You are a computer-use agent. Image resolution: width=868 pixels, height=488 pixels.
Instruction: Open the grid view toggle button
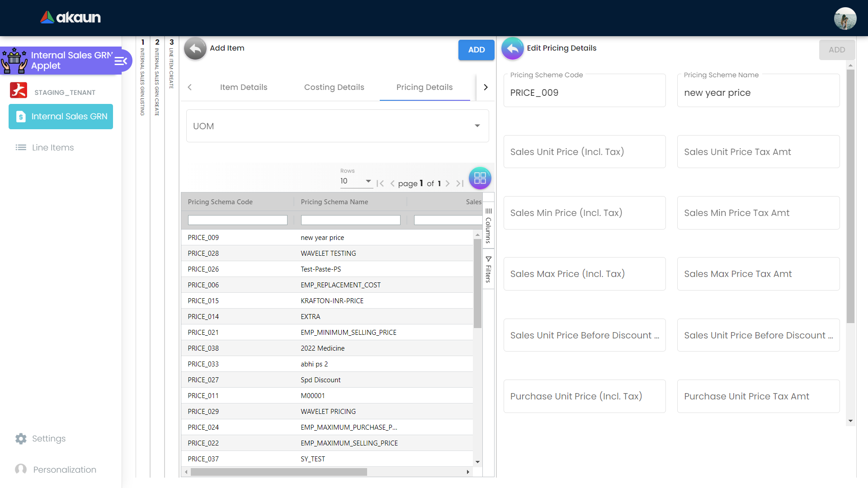[x=480, y=178]
